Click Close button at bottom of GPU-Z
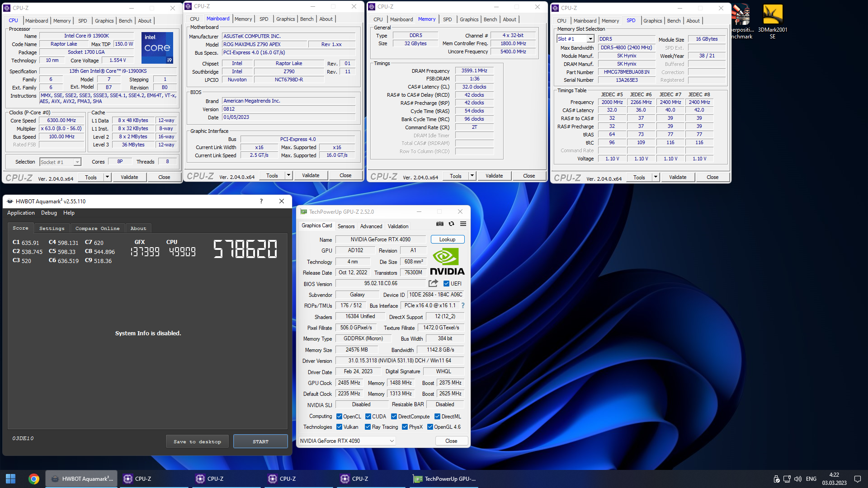This screenshot has height=488, width=868. [x=451, y=441]
